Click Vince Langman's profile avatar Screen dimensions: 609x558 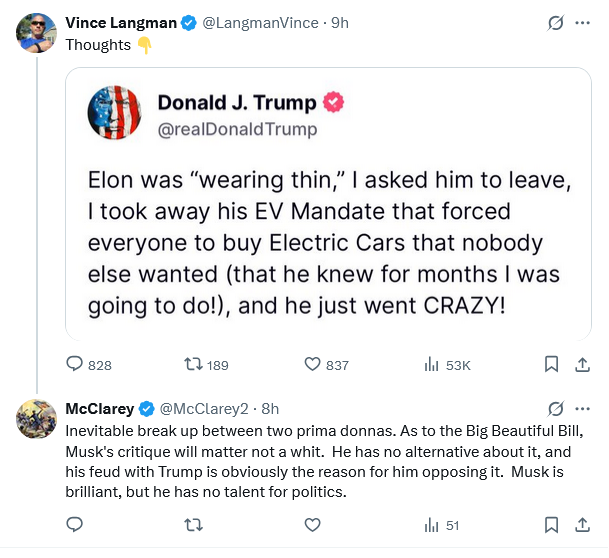tap(36, 32)
